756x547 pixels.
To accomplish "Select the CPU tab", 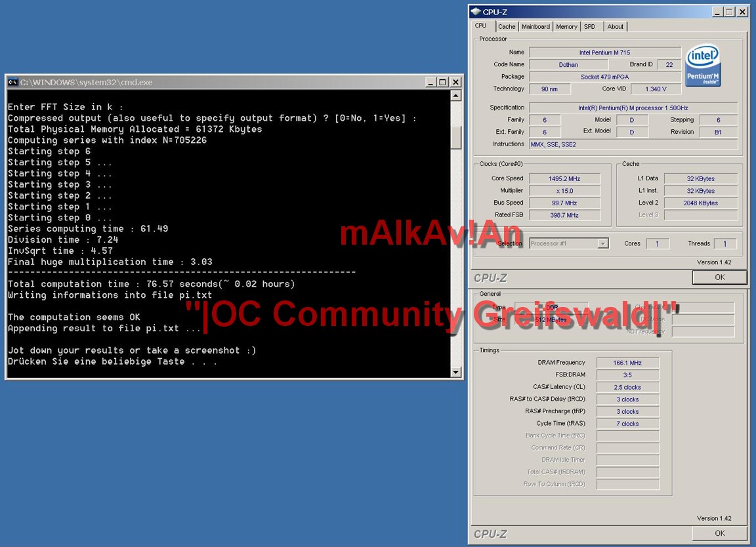I will (x=480, y=26).
